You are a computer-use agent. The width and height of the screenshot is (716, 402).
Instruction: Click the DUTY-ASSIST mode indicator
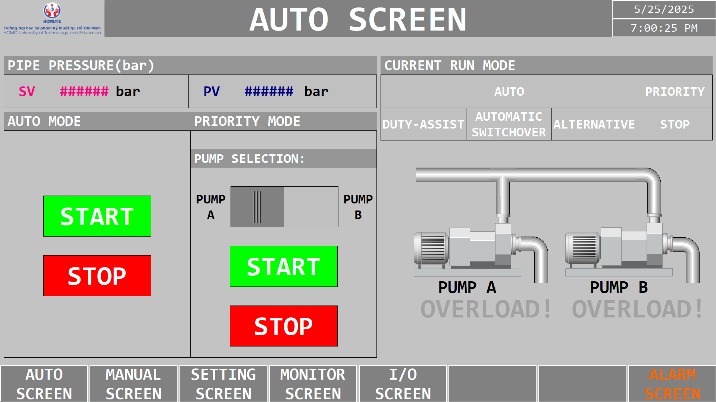coord(423,124)
